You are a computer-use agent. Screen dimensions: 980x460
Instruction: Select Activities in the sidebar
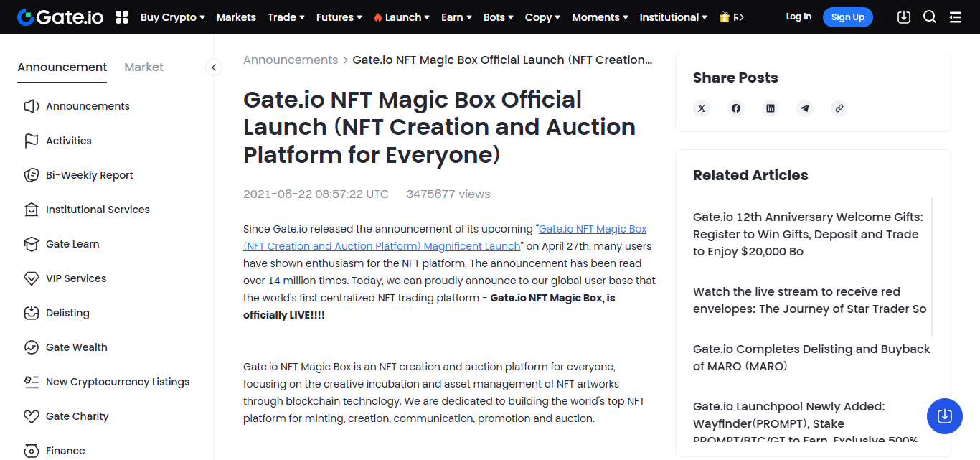pyautogui.click(x=69, y=141)
